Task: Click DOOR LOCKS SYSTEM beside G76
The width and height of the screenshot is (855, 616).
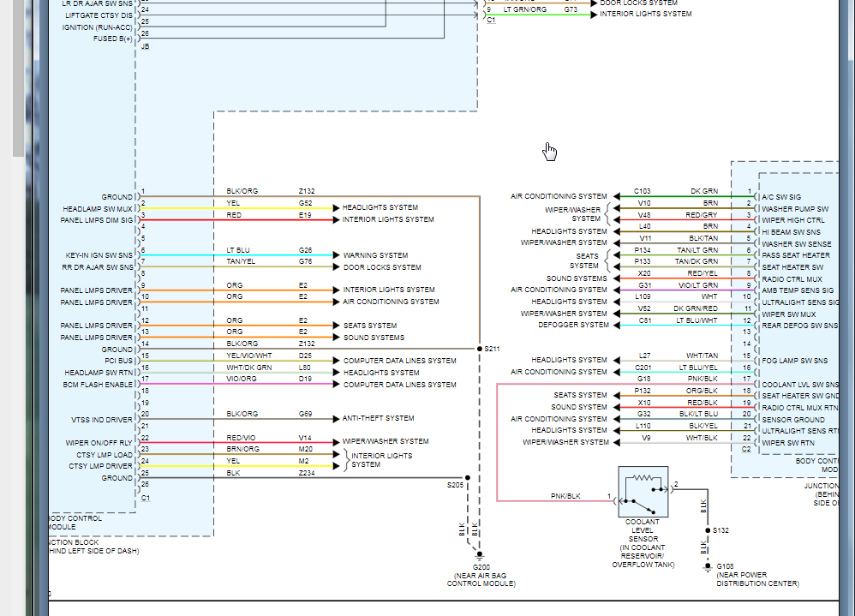Action: [382, 267]
